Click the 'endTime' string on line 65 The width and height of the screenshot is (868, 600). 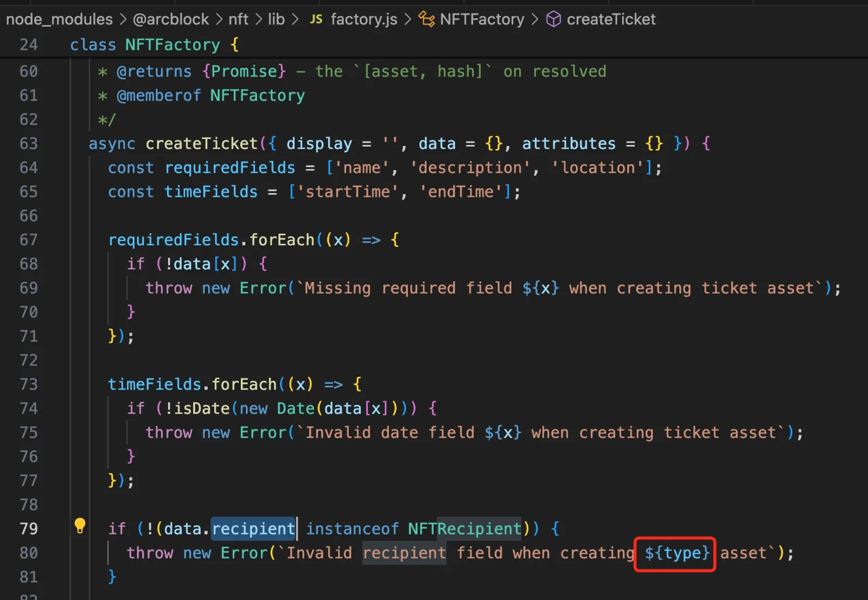click(x=461, y=192)
